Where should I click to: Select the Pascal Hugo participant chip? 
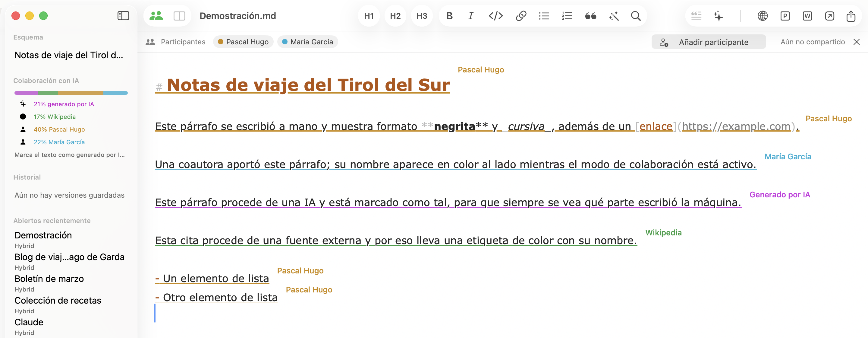pyautogui.click(x=243, y=42)
